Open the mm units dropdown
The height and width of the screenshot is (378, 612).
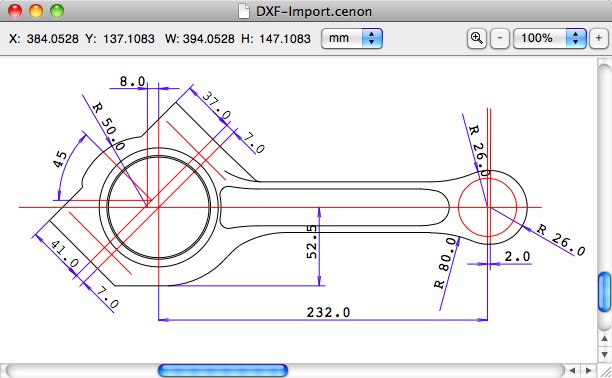tap(352, 38)
